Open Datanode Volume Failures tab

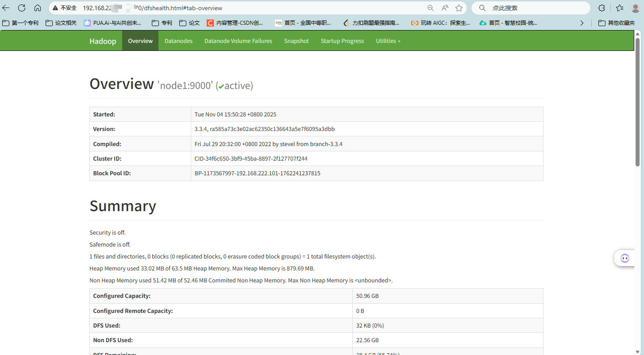pos(238,41)
